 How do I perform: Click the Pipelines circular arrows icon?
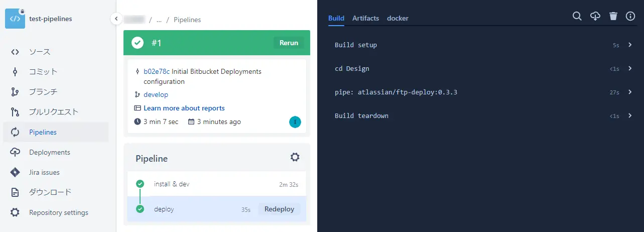click(15, 132)
